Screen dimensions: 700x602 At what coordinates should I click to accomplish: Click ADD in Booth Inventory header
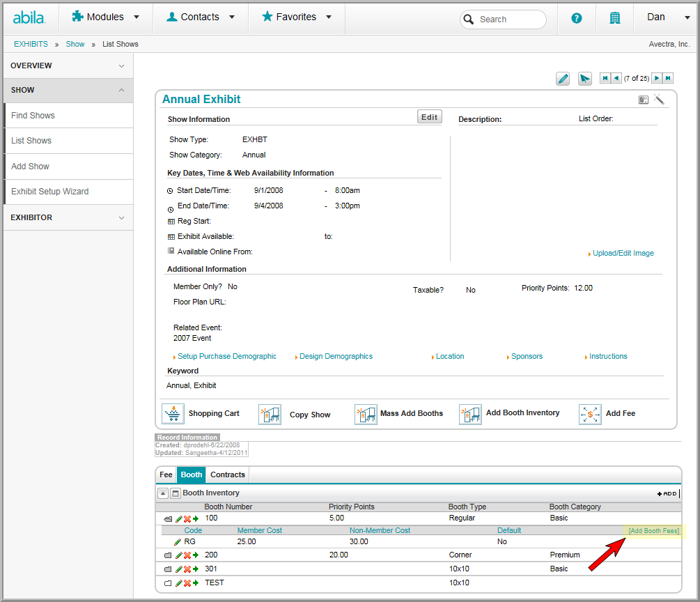pos(667,493)
